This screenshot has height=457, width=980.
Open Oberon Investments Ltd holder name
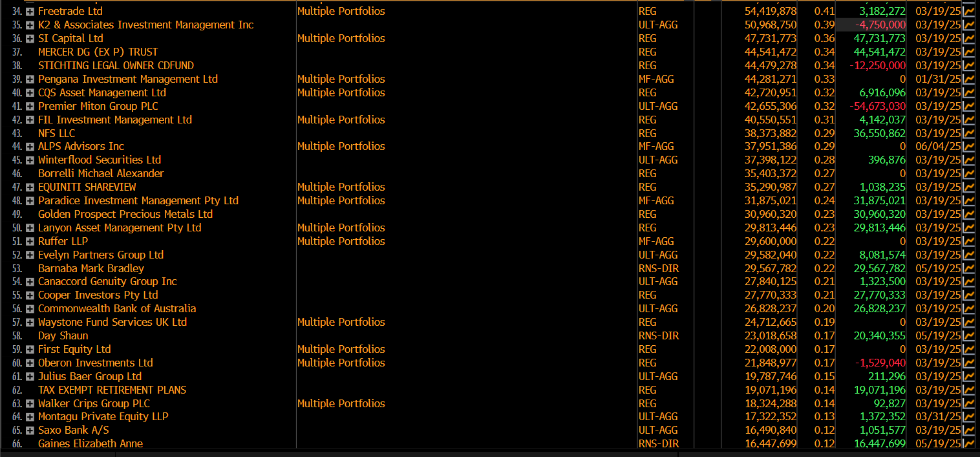[x=96, y=363]
